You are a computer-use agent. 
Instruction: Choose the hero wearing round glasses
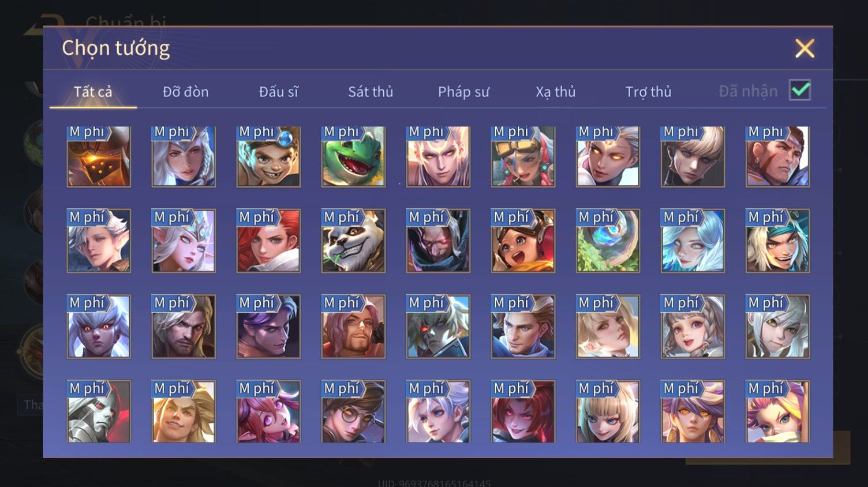[353, 411]
